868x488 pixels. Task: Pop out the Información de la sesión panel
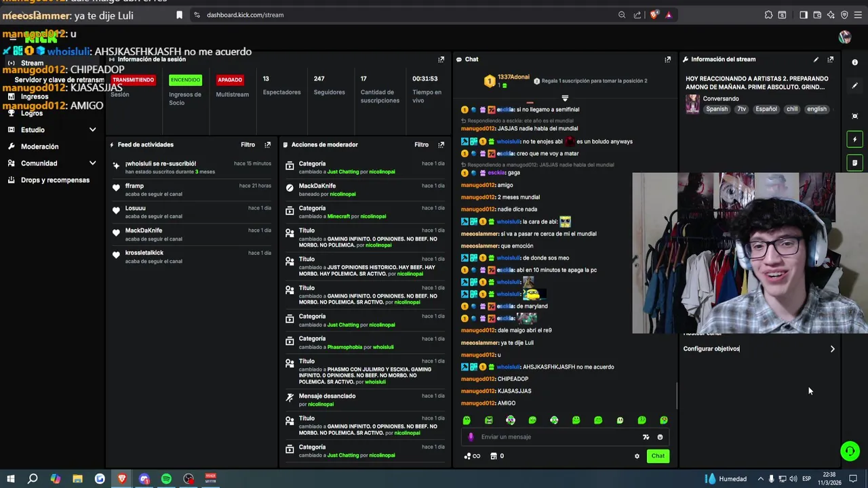(441, 59)
